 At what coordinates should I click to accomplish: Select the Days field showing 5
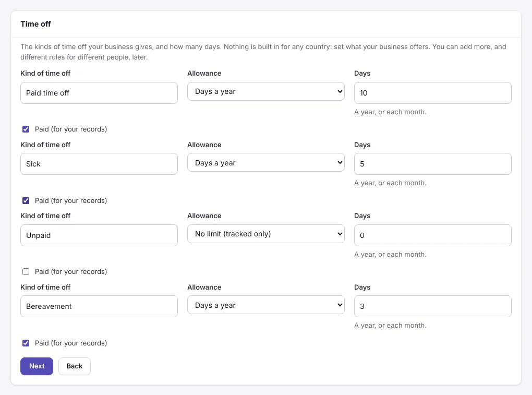(433, 164)
